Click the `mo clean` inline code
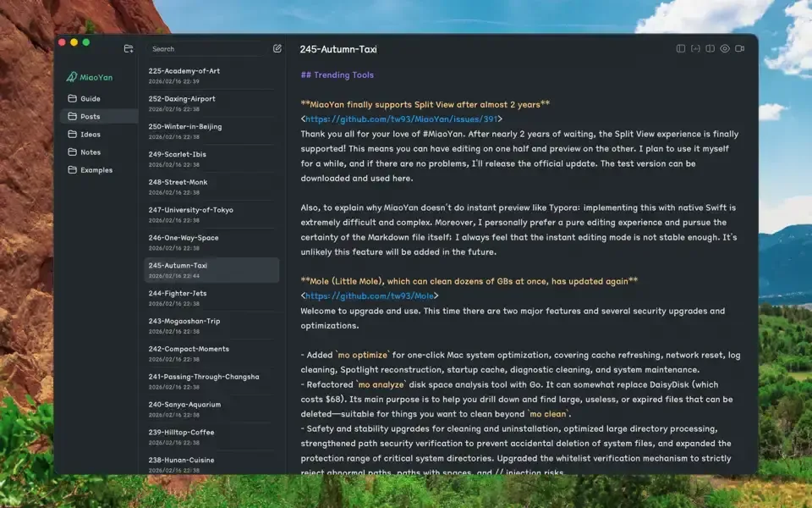The height and width of the screenshot is (508, 812). coord(548,414)
